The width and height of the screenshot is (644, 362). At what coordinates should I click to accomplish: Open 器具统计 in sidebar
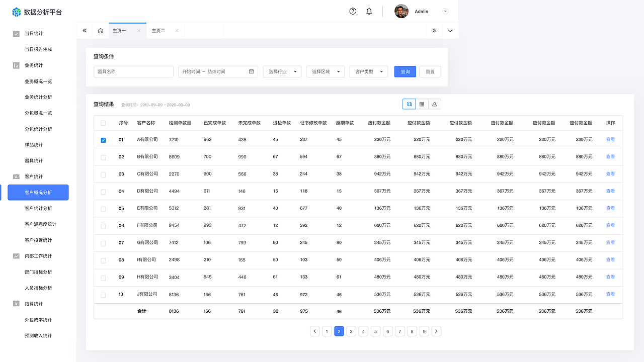click(x=34, y=161)
